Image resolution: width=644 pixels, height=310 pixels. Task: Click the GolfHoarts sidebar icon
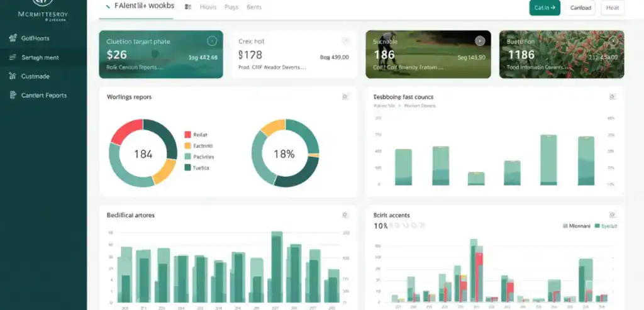click(x=13, y=38)
